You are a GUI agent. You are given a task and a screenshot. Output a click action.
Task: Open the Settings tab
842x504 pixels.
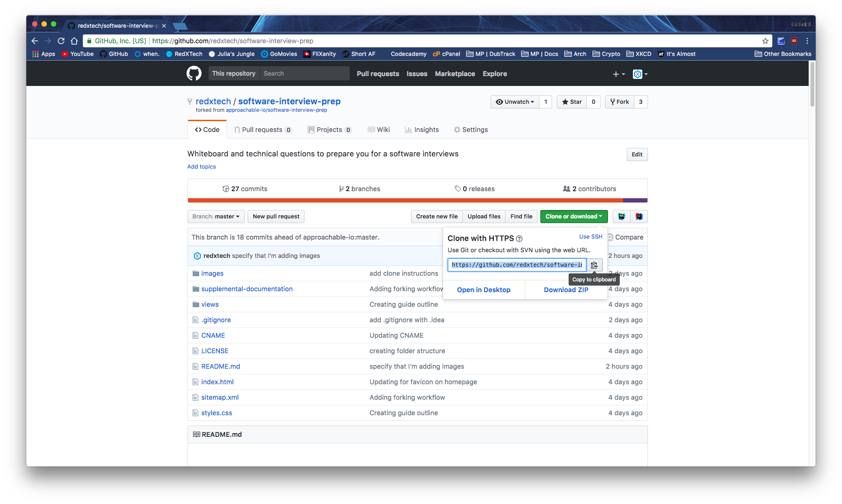pyautogui.click(x=471, y=130)
